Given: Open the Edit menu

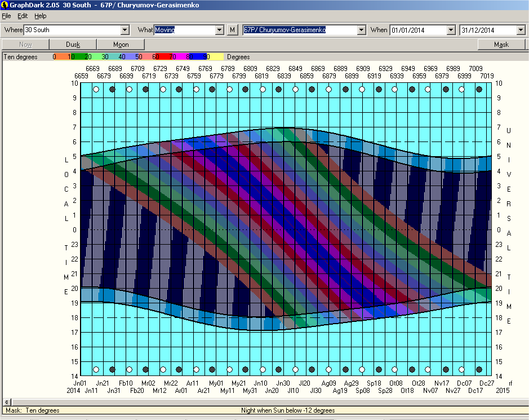Looking at the screenshot, I should click(x=23, y=16).
